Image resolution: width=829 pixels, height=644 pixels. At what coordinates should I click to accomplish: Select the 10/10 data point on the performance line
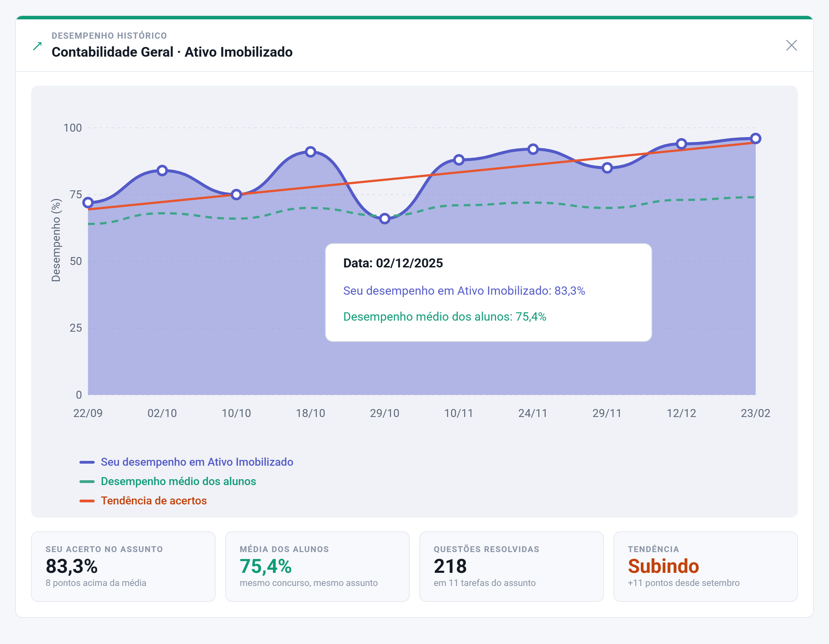(x=237, y=195)
